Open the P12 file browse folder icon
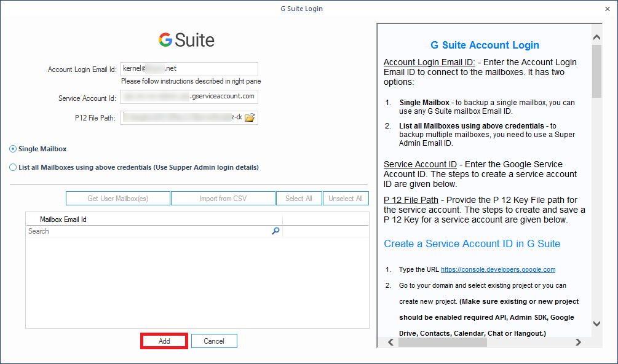This screenshot has height=364, width=618. pyautogui.click(x=250, y=117)
